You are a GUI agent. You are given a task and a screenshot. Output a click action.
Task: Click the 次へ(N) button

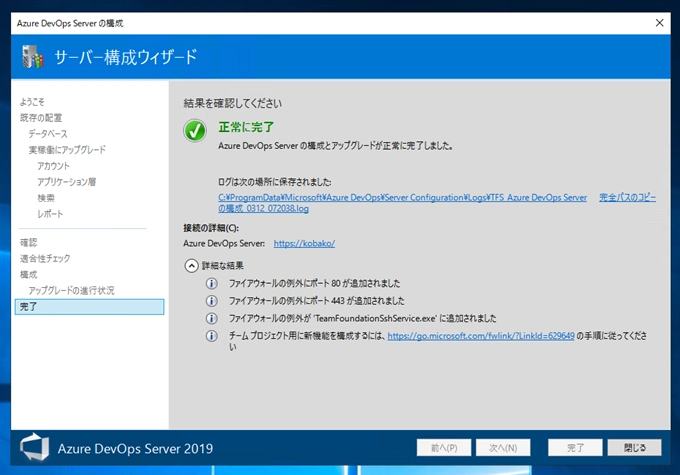503,448
